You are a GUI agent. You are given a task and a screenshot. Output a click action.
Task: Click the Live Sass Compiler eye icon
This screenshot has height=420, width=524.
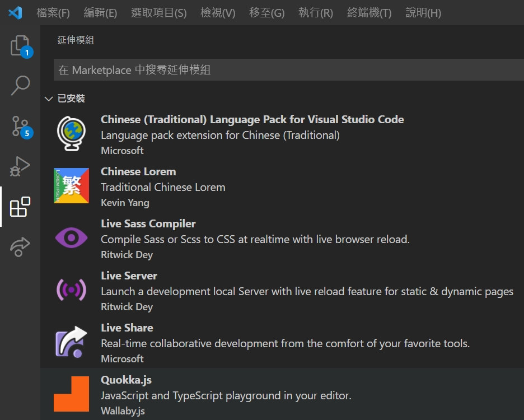point(71,238)
